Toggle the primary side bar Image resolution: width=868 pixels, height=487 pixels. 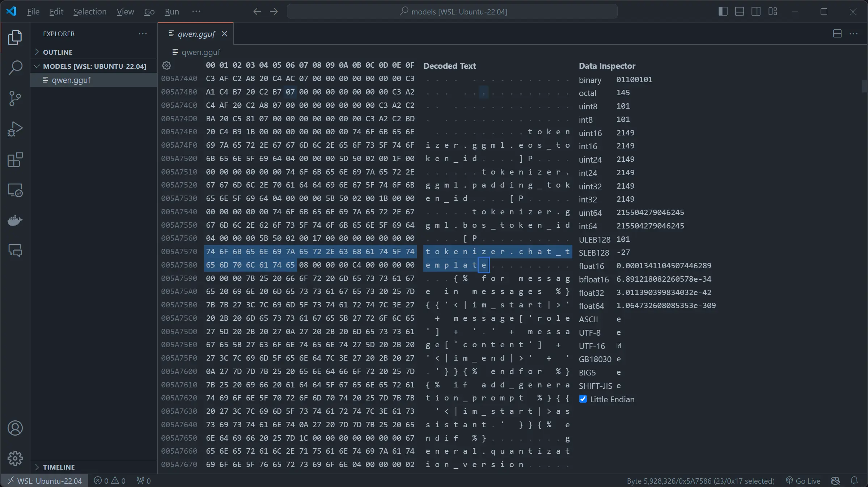click(x=723, y=12)
